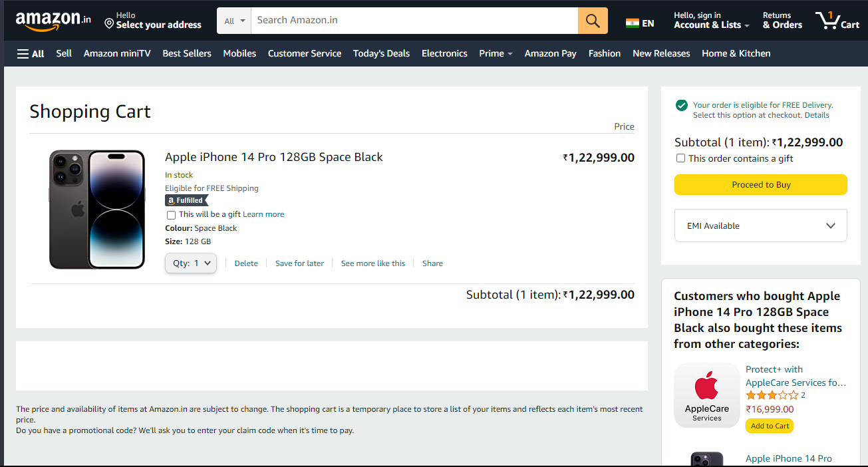
Task: Click Save for later link
Action: (x=299, y=263)
